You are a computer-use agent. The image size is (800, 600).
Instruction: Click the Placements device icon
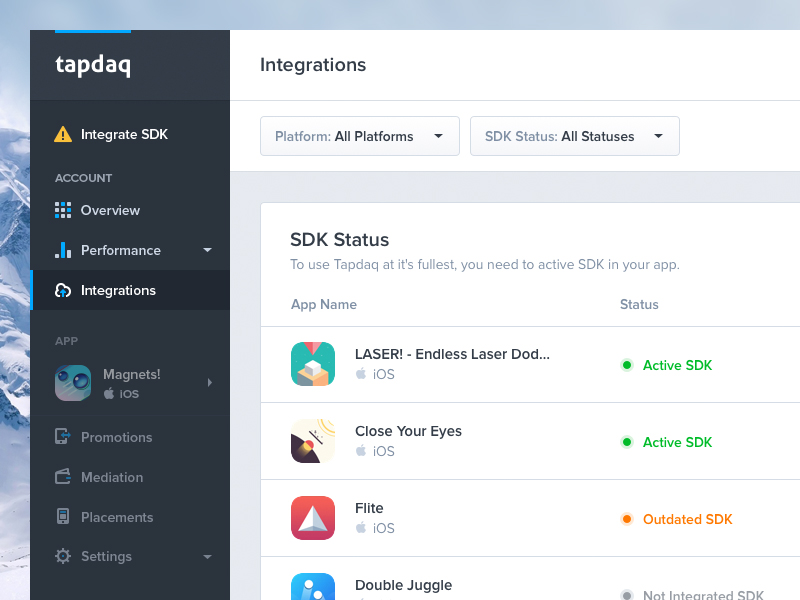[63, 517]
